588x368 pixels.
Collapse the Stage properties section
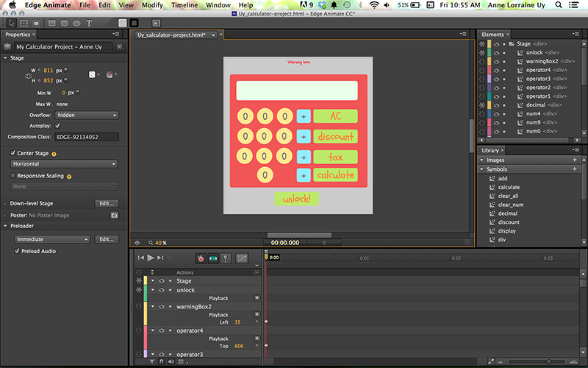tap(5, 58)
